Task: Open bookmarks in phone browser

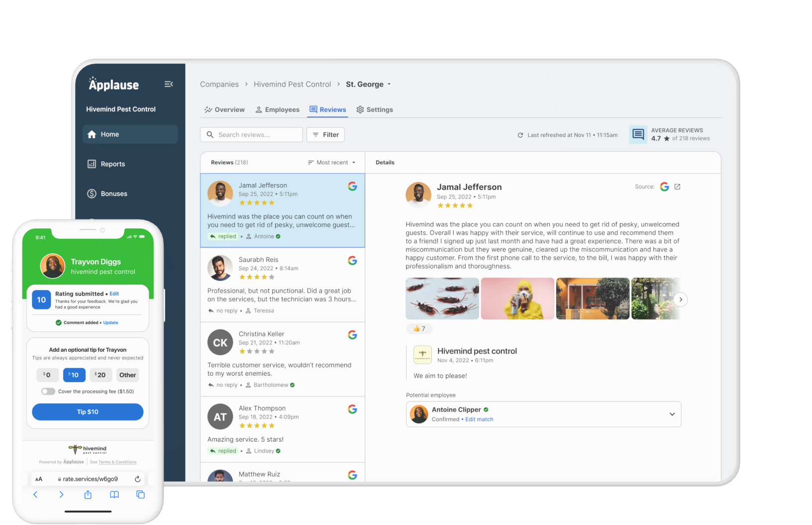Action: click(x=114, y=494)
